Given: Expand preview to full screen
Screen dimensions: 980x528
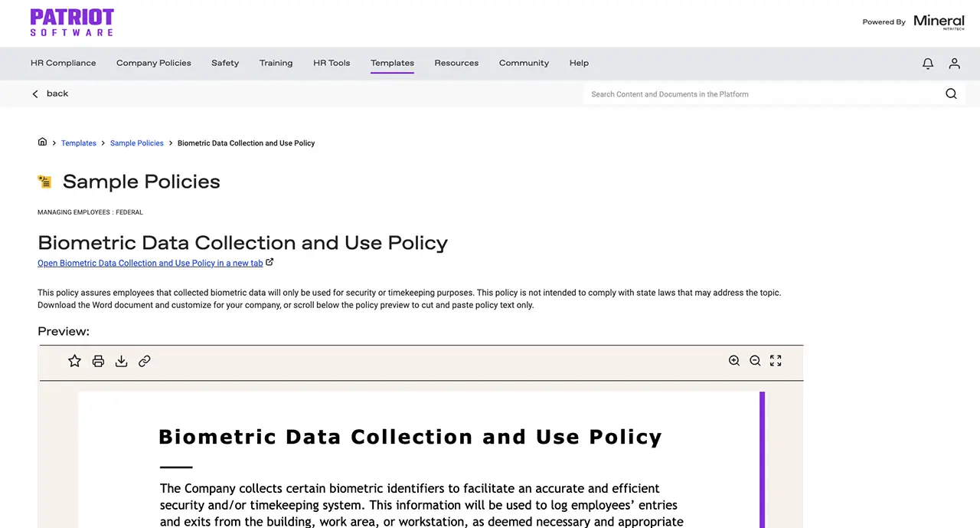Looking at the screenshot, I should (x=776, y=361).
